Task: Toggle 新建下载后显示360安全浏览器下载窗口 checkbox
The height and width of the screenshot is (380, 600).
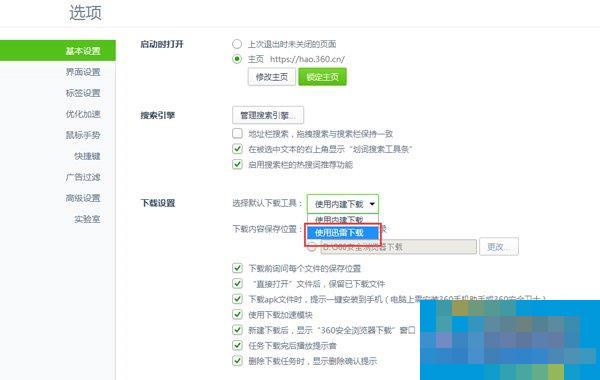Action: tap(237, 330)
